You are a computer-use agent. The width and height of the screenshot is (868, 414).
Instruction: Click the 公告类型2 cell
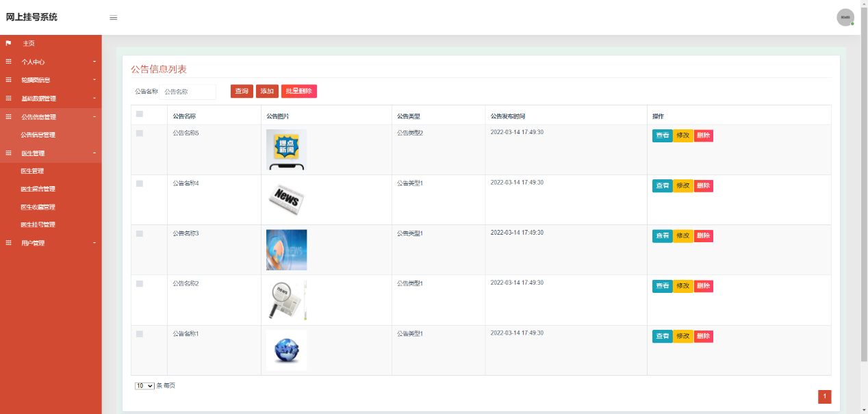(410, 133)
